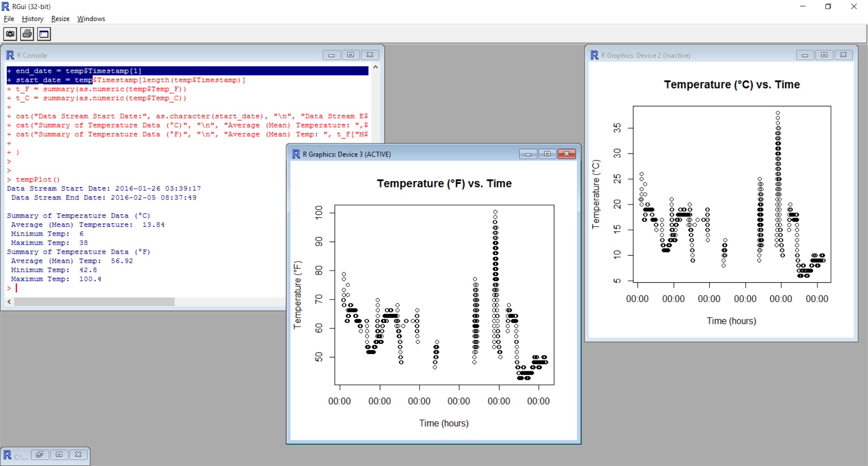Open the History menu

pos(33,19)
